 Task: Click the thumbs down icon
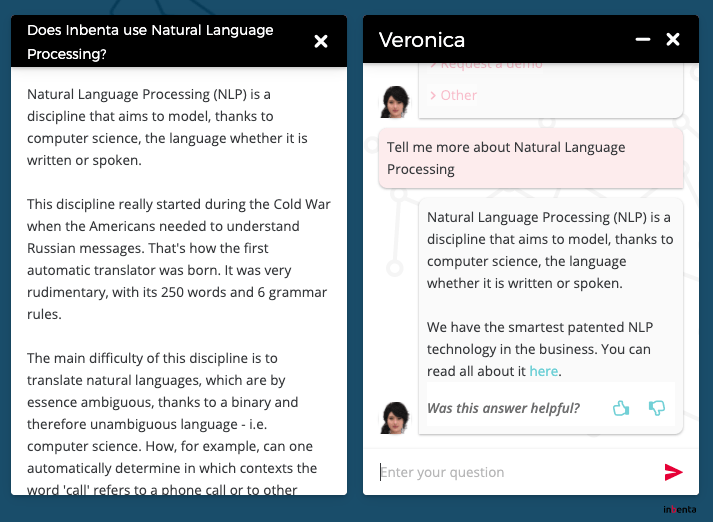tap(657, 407)
